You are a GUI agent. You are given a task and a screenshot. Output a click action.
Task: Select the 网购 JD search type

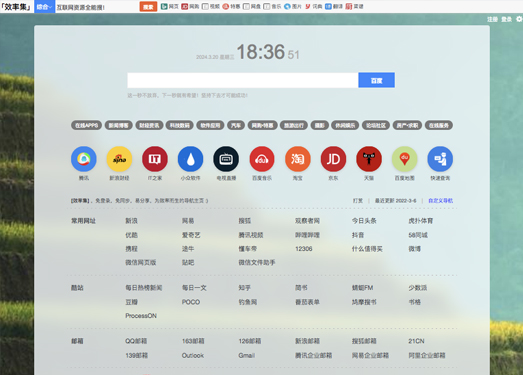pyautogui.click(x=190, y=6)
